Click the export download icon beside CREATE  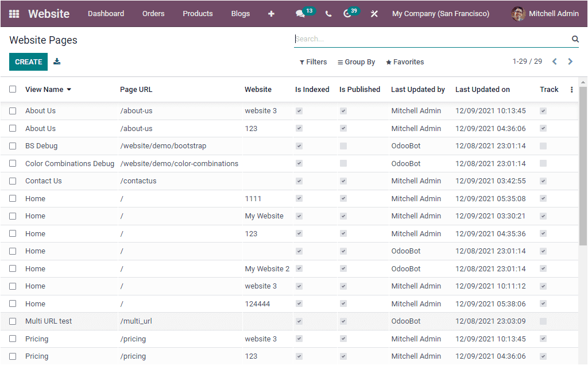coord(57,61)
